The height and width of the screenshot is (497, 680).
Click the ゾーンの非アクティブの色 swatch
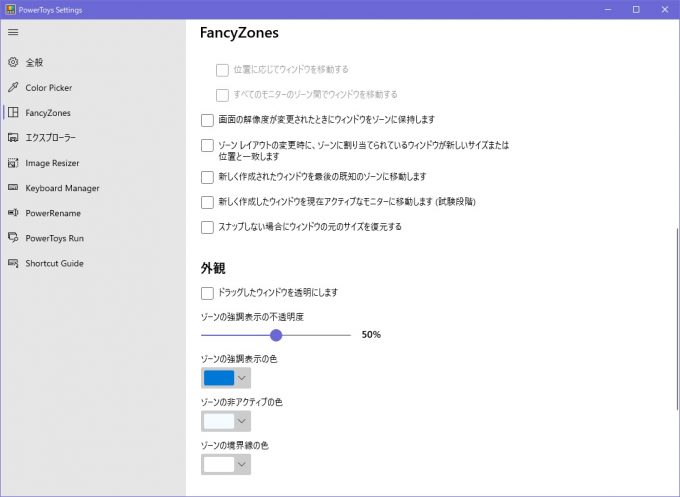219,421
